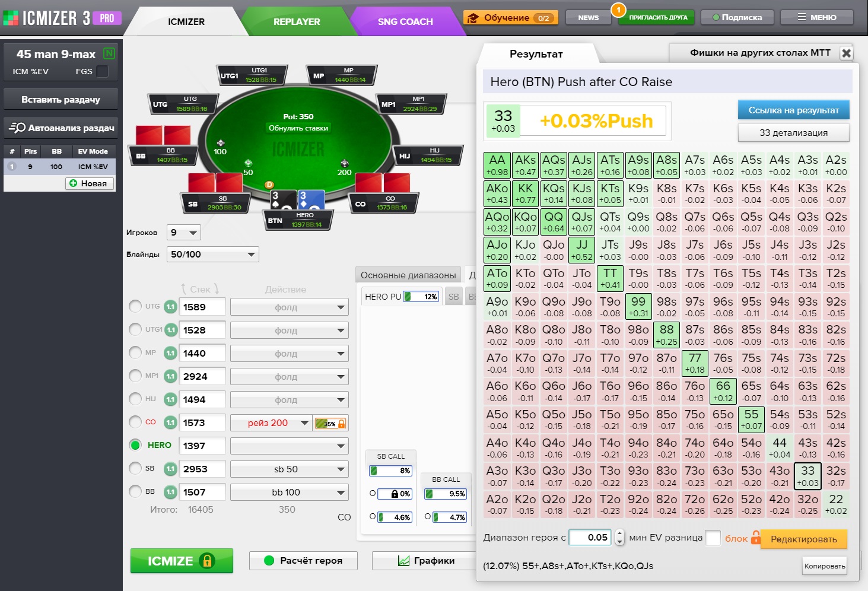Click the Обнулить ставки button on table

point(298,128)
